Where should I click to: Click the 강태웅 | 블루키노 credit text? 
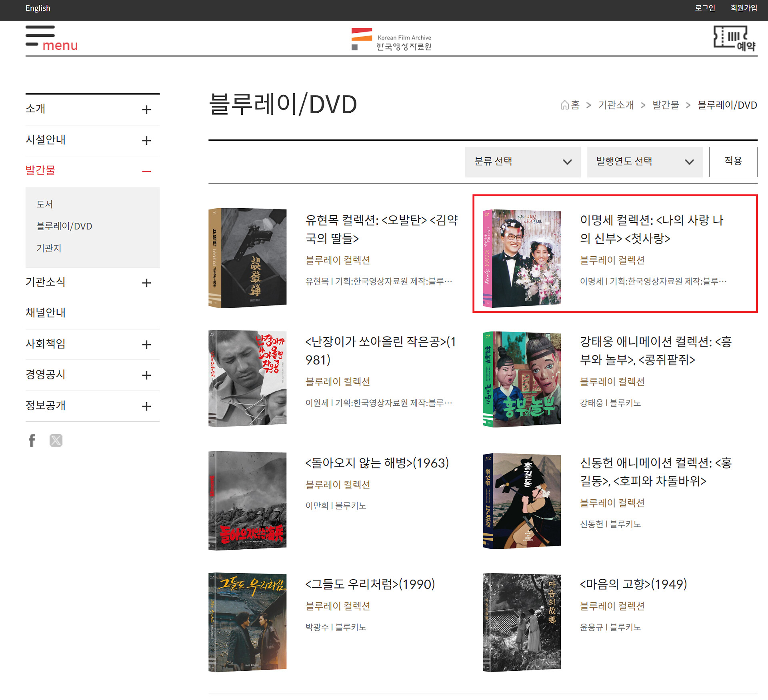610,403
